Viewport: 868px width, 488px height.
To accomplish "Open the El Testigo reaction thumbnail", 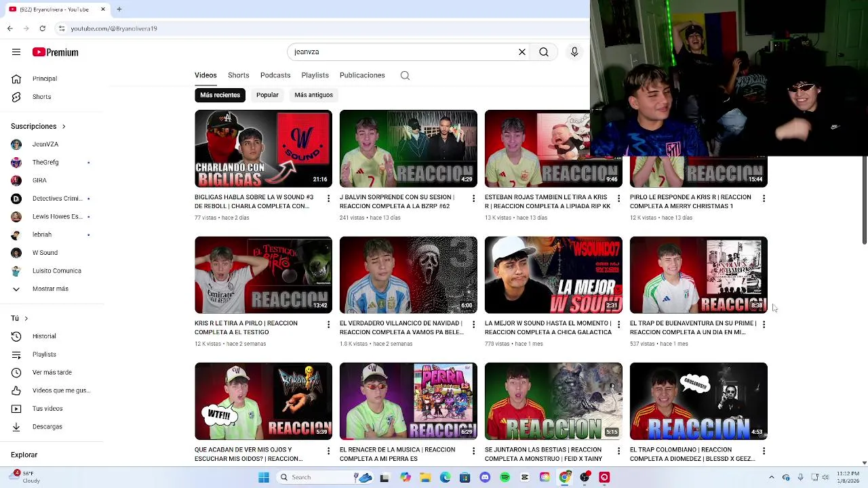I will (x=263, y=275).
